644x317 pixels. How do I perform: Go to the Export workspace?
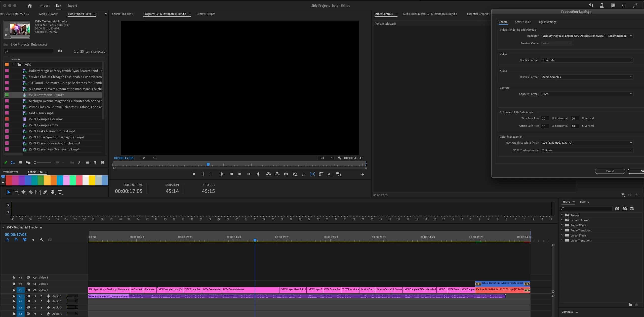pos(72,6)
